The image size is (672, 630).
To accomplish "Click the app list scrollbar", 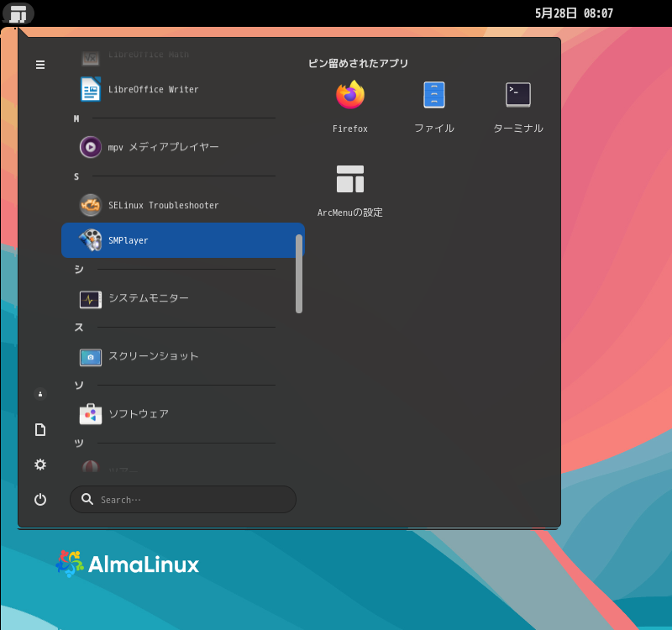I will point(299,274).
